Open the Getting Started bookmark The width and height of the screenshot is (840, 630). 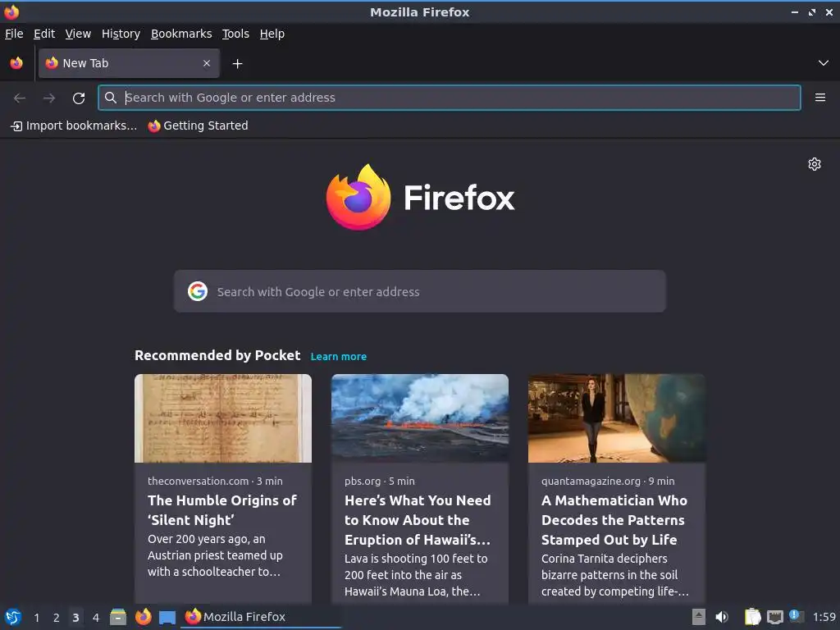(199, 126)
